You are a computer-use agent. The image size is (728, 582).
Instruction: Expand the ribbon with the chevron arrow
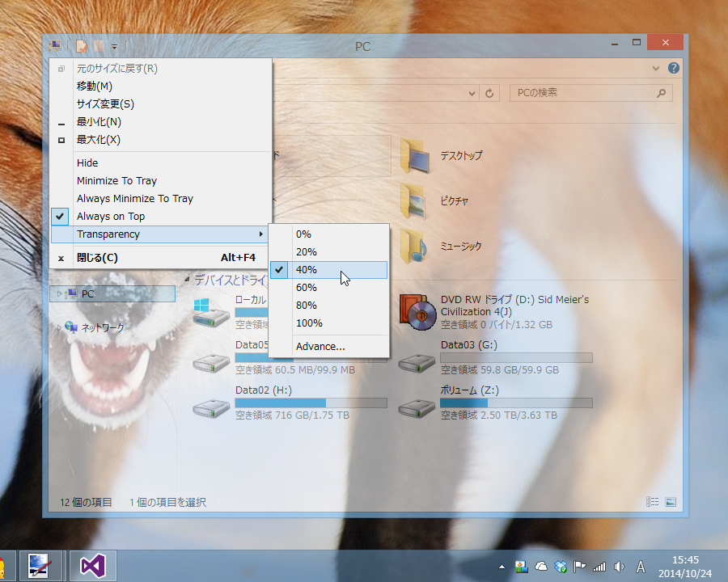655,68
